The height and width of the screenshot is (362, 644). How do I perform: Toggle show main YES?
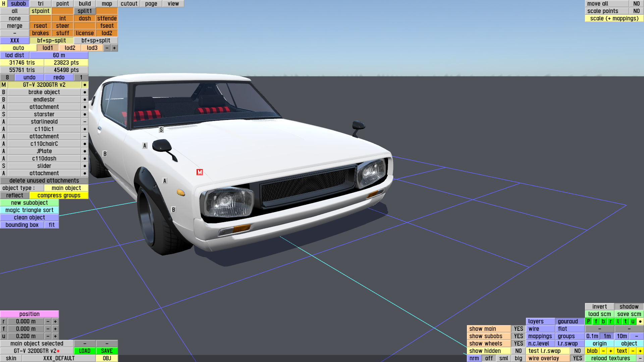518,329
